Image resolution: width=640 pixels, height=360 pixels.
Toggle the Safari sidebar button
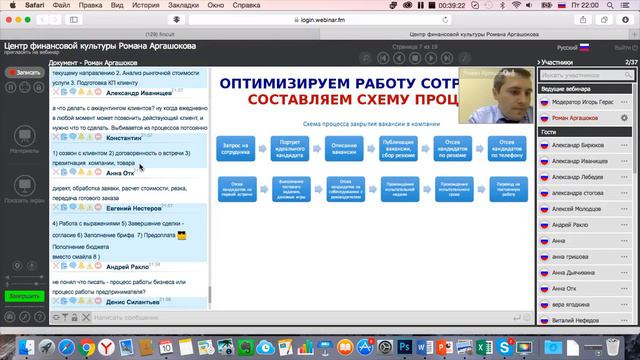click(x=73, y=20)
